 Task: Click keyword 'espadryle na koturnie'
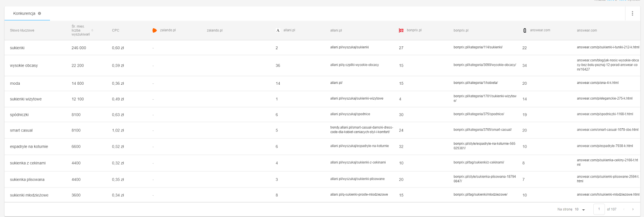[29, 146]
